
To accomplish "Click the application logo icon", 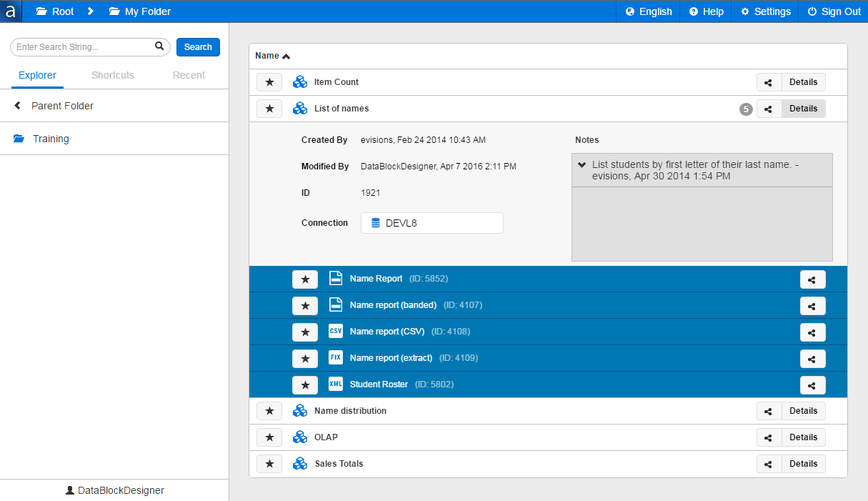I will (x=11, y=11).
